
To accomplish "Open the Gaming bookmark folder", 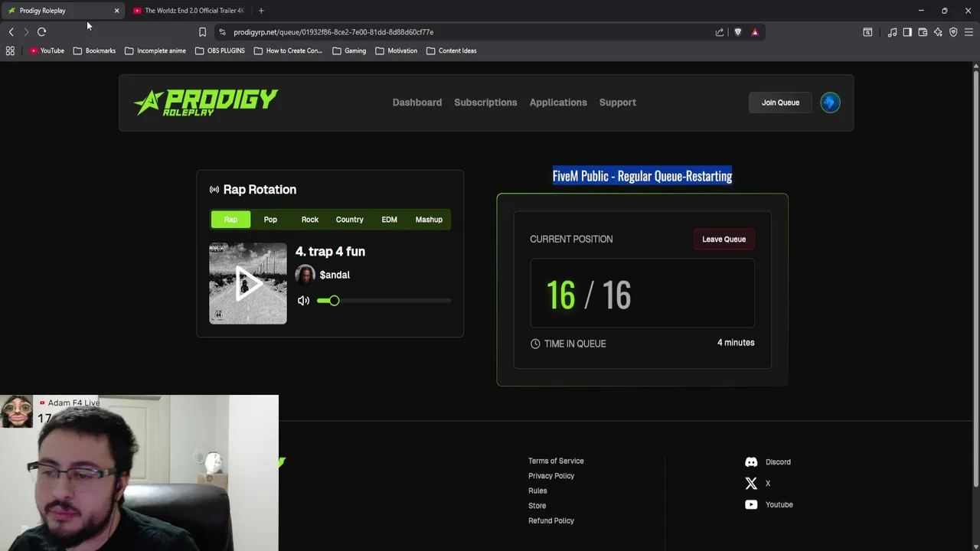I will click(349, 51).
